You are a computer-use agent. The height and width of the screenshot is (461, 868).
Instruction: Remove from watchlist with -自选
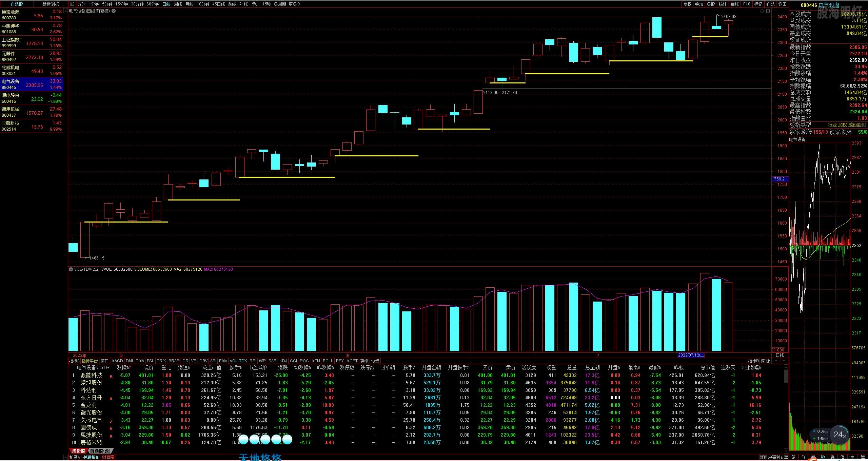tap(770, 4)
